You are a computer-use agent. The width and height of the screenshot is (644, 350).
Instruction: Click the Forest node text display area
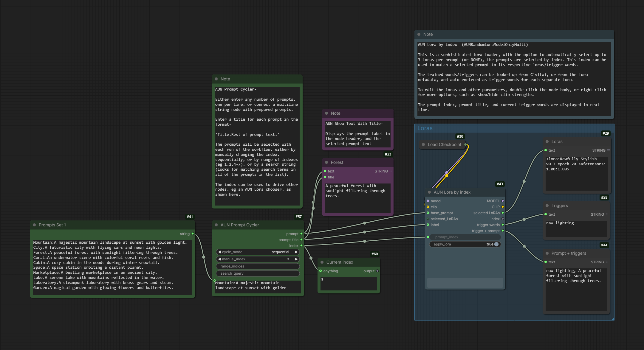point(358,198)
